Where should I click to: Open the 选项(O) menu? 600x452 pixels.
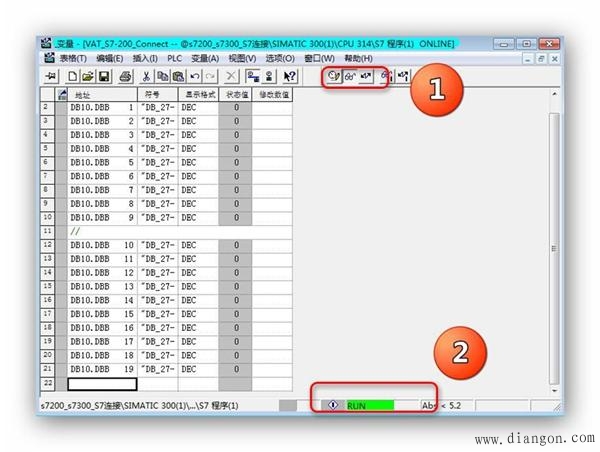280,59
